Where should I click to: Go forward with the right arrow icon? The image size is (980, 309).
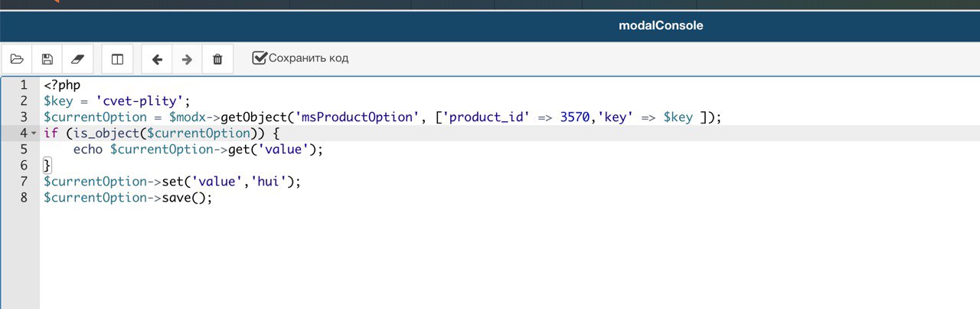coord(187,59)
